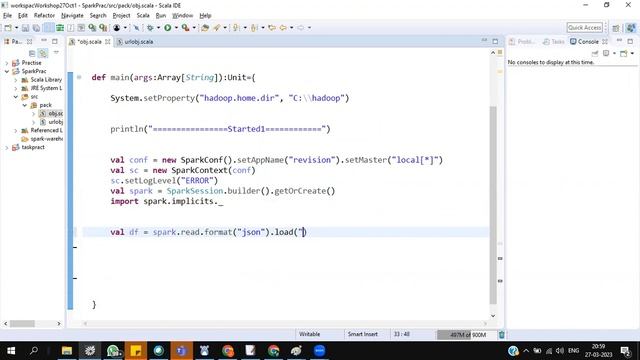Image resolution: width=640 pixels, height=360 pixels.
Task: Minimize the editor area
Action: 484,41
